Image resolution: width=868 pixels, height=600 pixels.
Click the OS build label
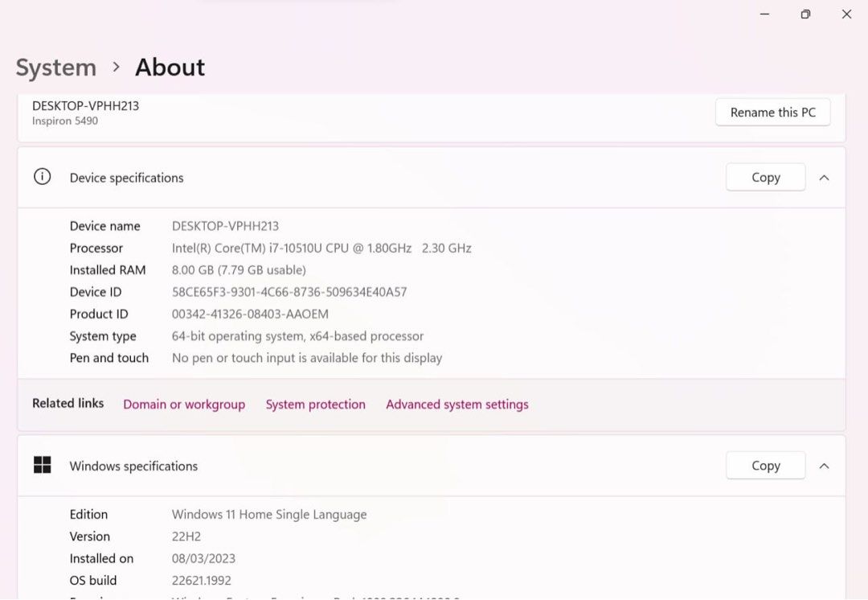pyautogui.click(x=93, y=581)
